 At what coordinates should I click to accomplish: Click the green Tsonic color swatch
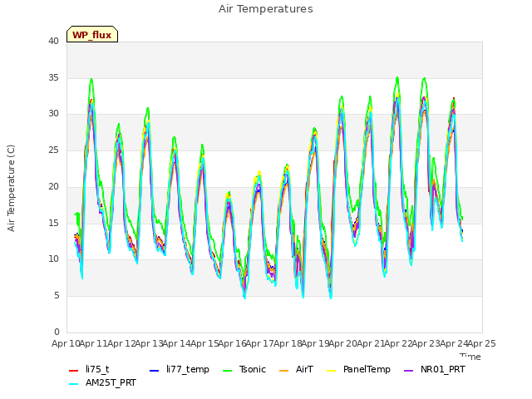point(227,371)
